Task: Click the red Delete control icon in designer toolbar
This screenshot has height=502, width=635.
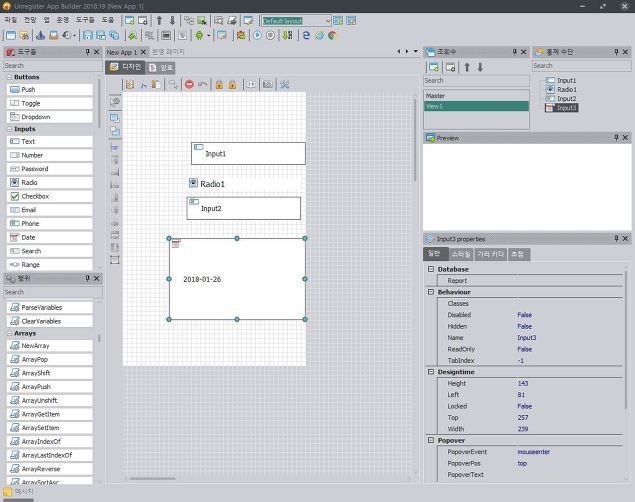Action: tap(189, 84)
